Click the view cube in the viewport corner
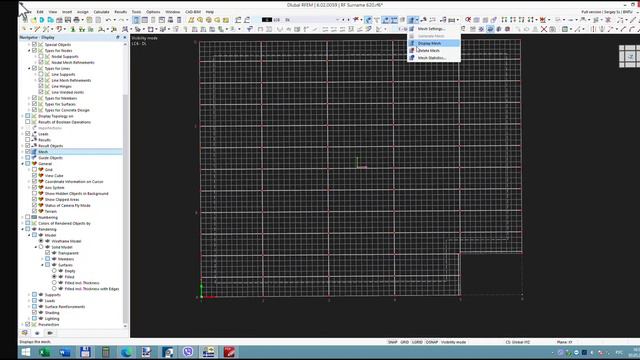 [x=629, y=56]
